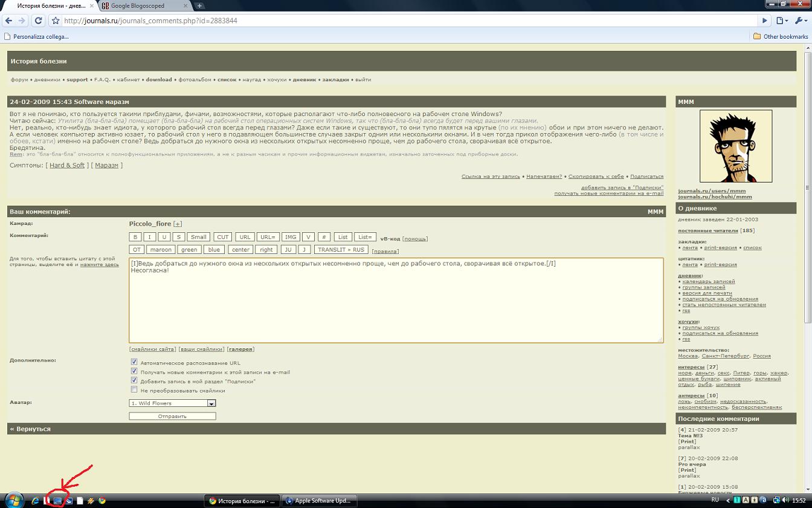The image size is (812, 508).
Task: Click in the comment text area
Action: 396,301
